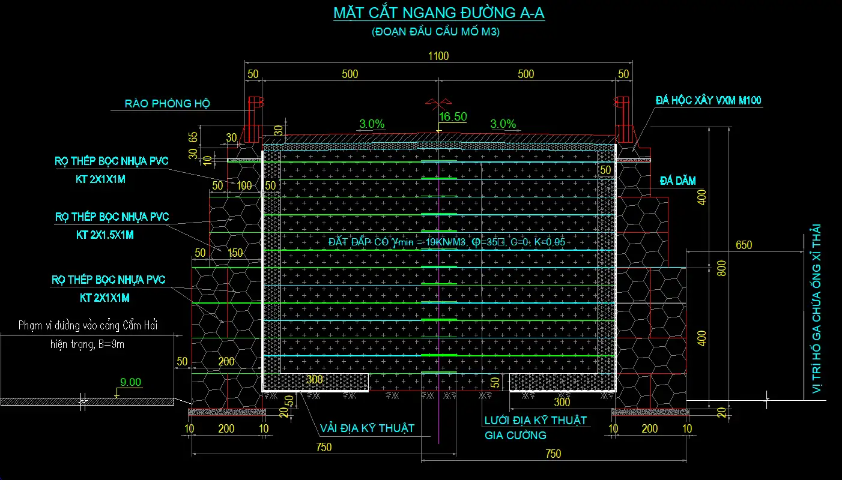Select the ĐẤT ĐẮP fill soil specification text
Screen dimensions: 842x504
(x=447, y=242)
